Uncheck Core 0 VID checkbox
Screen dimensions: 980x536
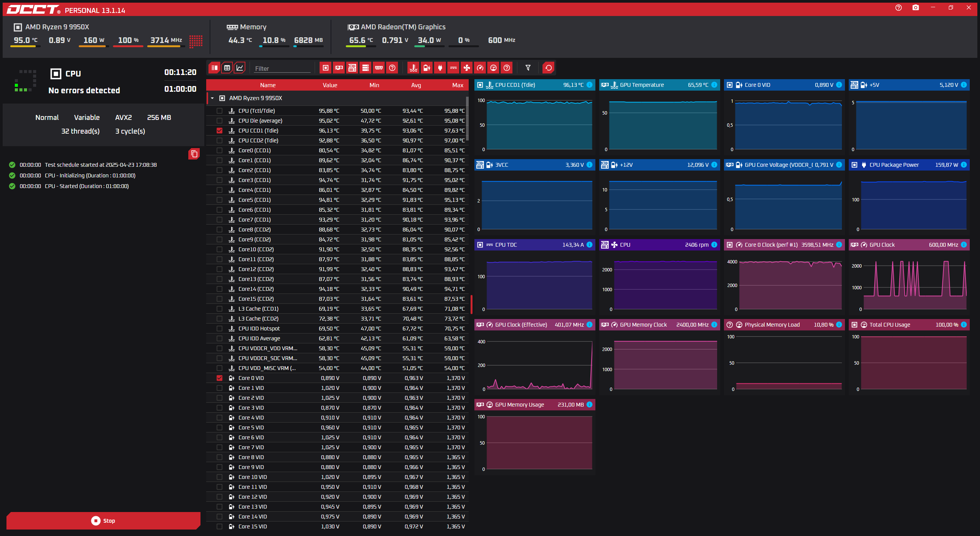[x=220, y=378]
